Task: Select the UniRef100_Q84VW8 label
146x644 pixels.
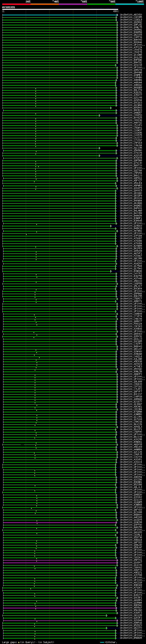Action: coord(131,72)
